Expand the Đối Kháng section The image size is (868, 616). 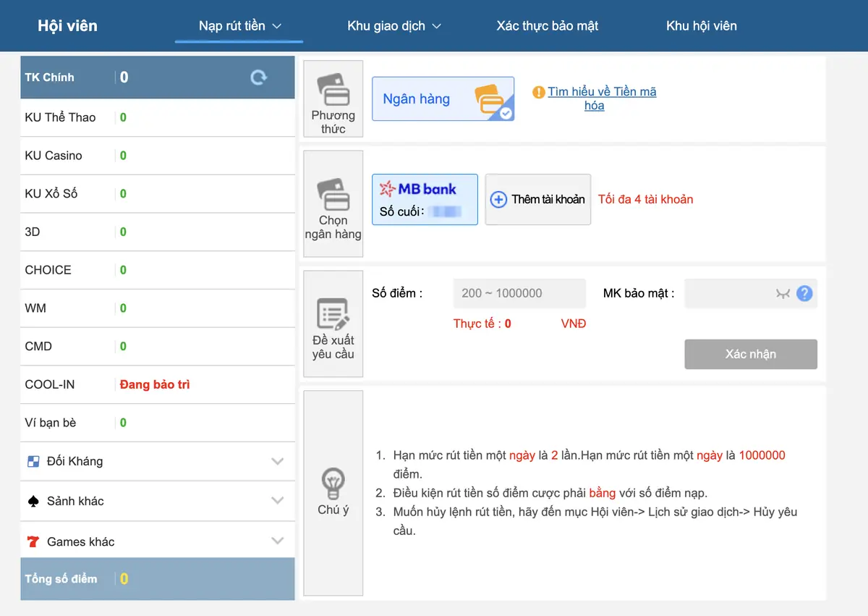pos(277,461)
